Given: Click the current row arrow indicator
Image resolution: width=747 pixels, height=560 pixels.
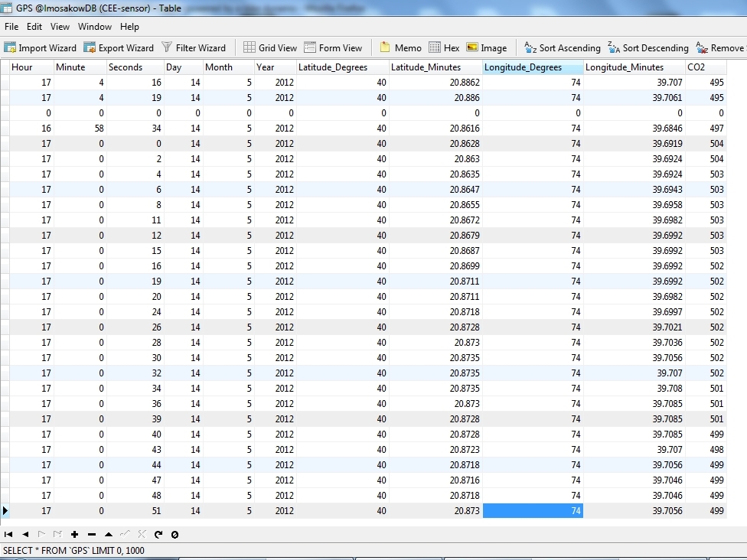Looking at the screenshot, I should 5,510.
